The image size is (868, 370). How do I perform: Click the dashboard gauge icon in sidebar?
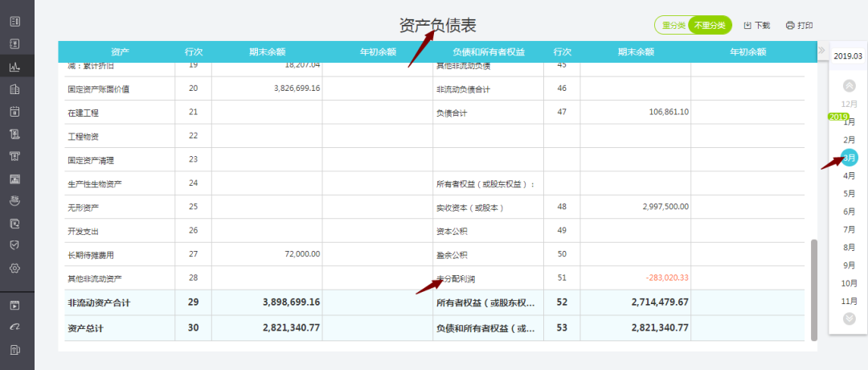pos(14,327)
